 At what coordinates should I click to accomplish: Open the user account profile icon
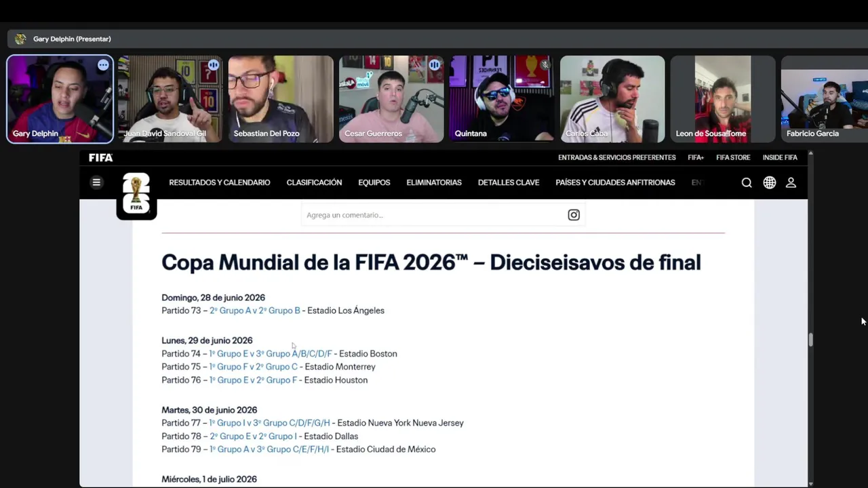(x=791, y=182)
